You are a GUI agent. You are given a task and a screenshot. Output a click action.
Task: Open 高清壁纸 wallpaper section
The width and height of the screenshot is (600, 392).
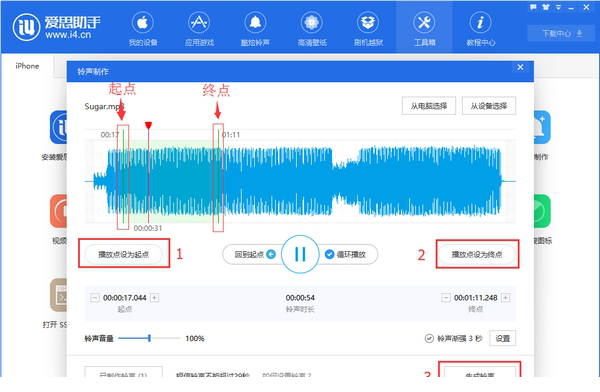[x=312, y=29]
